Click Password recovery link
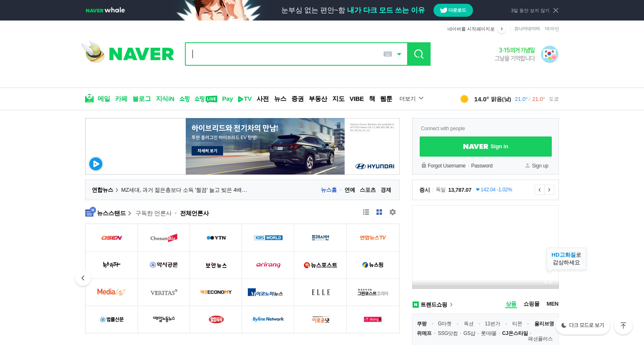This screenshot has width=644, height=345. point(482,166)
